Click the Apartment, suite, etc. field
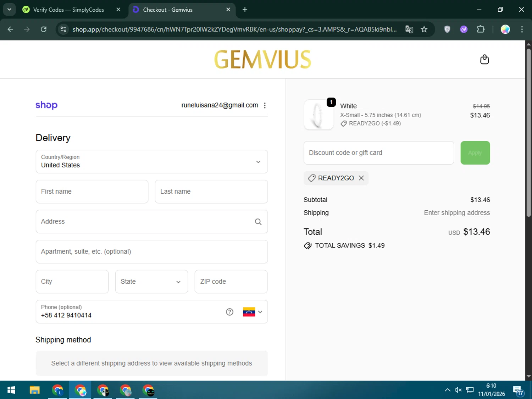Viewport: 532px width, 399px height. [x=152, y=251]
